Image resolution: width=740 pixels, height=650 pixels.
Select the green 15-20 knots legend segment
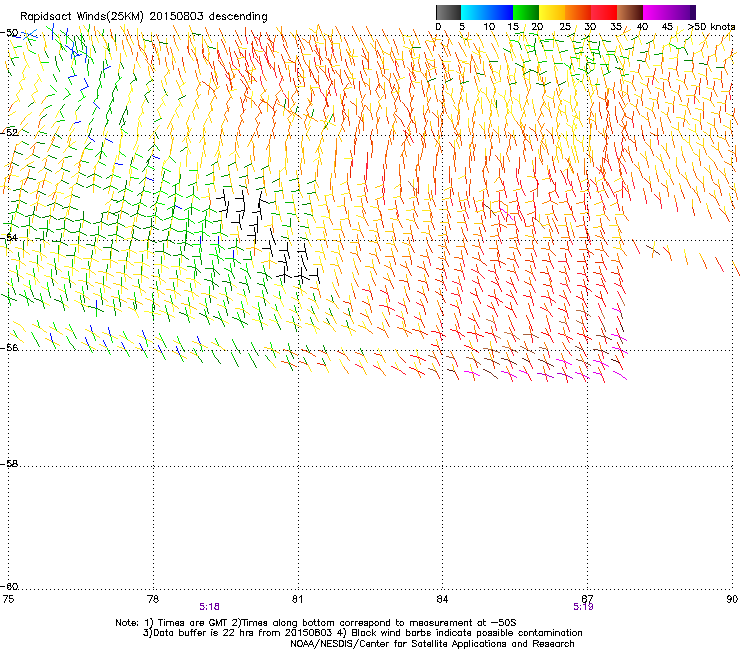point(526,12)
